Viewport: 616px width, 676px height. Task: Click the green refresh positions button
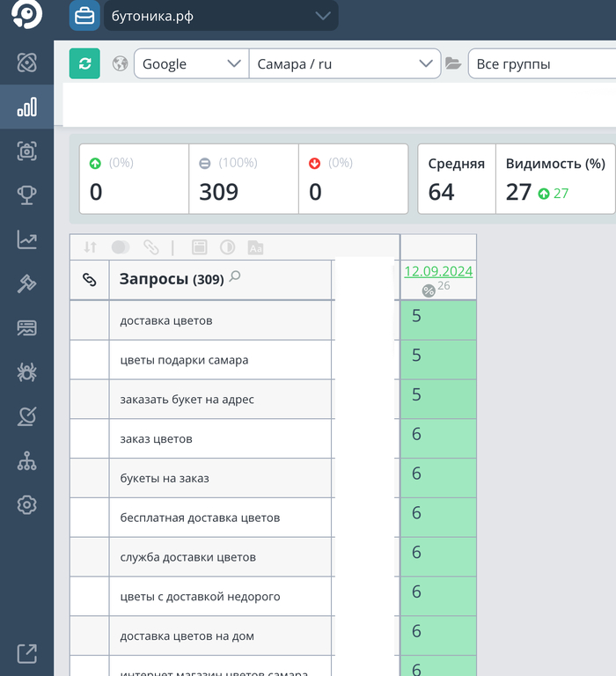[84, 63]
